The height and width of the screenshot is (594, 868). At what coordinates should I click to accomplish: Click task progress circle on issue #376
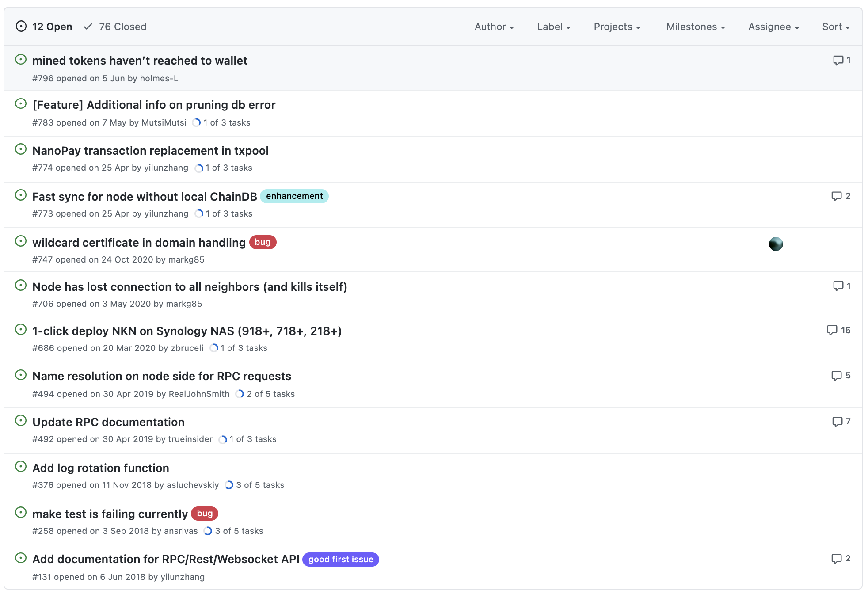point(229,485)
